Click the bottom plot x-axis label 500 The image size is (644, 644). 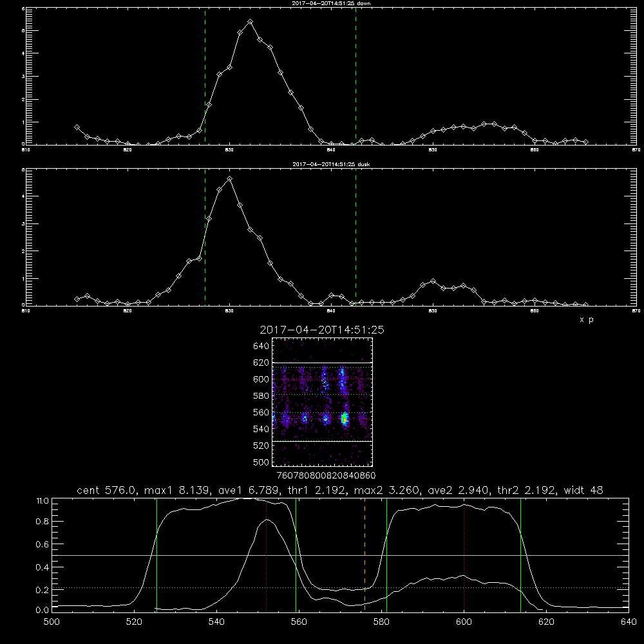[52, 621]
